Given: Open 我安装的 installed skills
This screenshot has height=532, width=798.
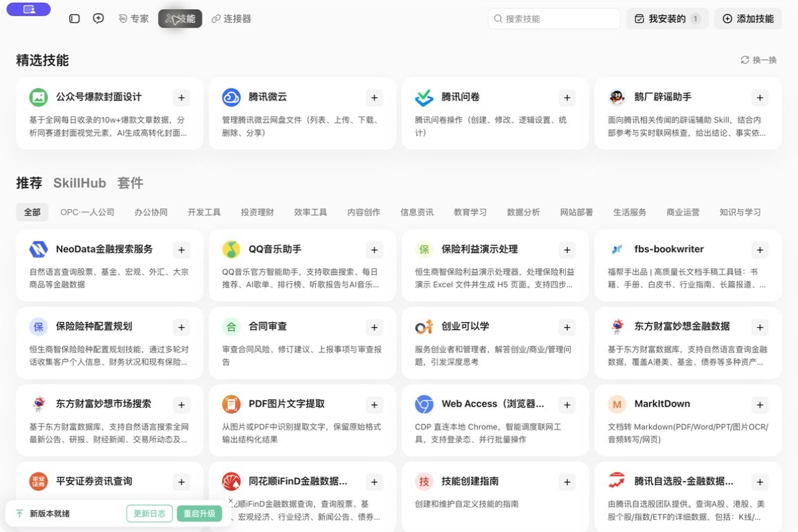Looking at the screenshot, I should pos(667,19).
